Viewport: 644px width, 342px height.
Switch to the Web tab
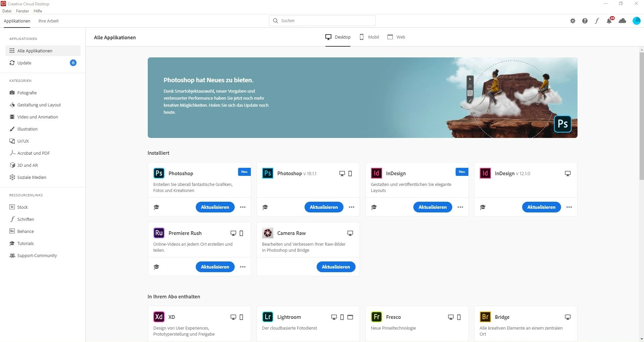[396, 37]
